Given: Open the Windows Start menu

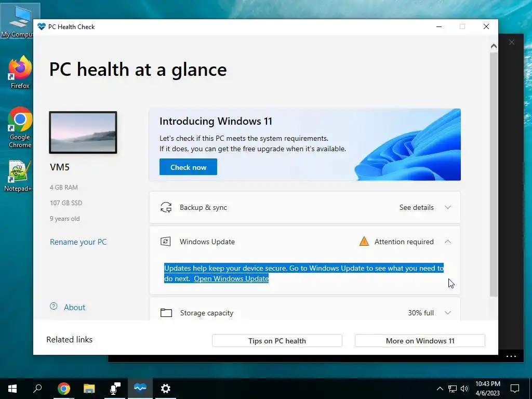Looking at the screenshot, I should tap(12, 389).
